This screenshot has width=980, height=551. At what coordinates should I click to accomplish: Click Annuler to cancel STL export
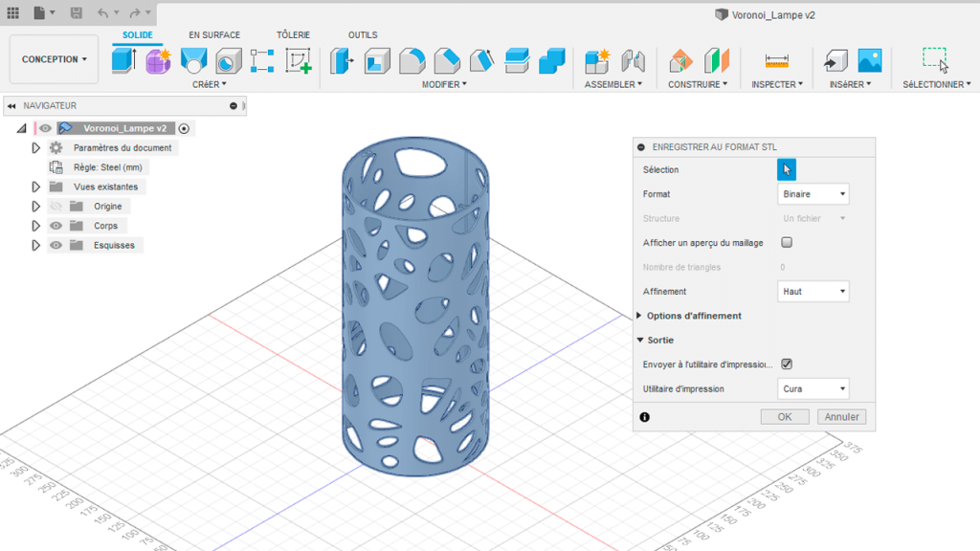coord(841,417)
